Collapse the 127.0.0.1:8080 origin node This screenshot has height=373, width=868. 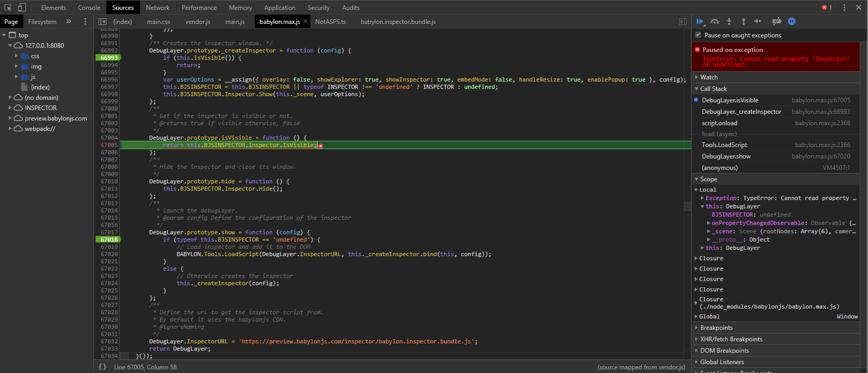10,46
